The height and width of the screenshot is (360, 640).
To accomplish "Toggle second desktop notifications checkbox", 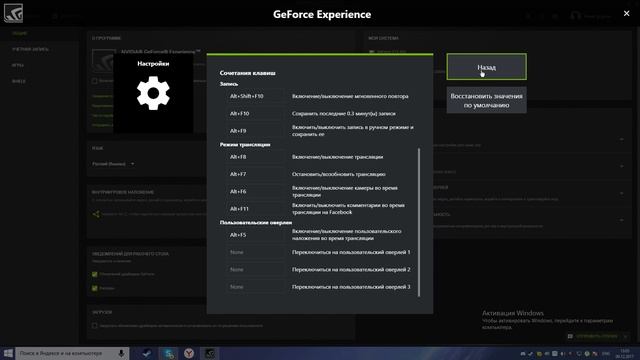I will point(95,288).
